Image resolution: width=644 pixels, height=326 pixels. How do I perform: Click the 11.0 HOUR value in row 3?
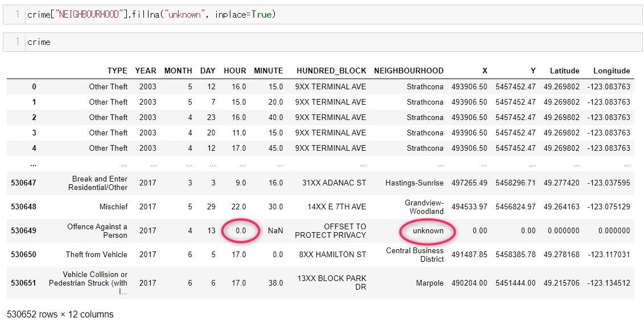click(239, 133)
